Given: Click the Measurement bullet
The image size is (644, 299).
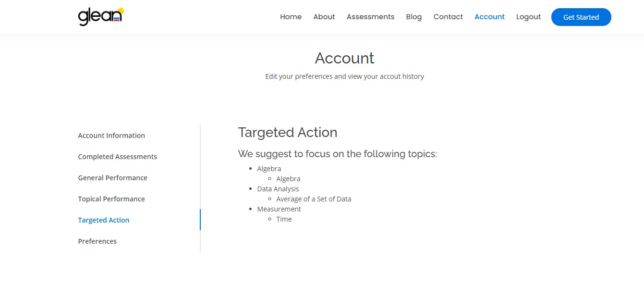Looking at the screenshot, I should tap(279, 209).
